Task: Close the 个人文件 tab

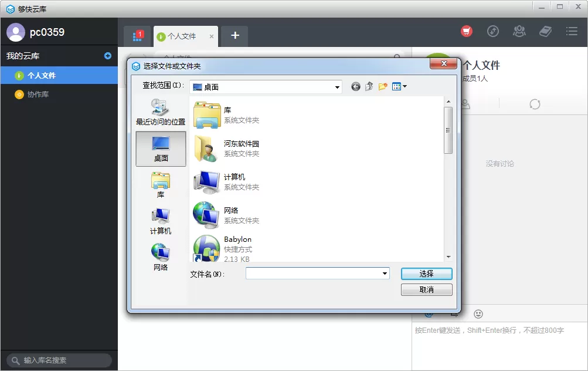Action: pyautogui.click(x=212, y=36)
